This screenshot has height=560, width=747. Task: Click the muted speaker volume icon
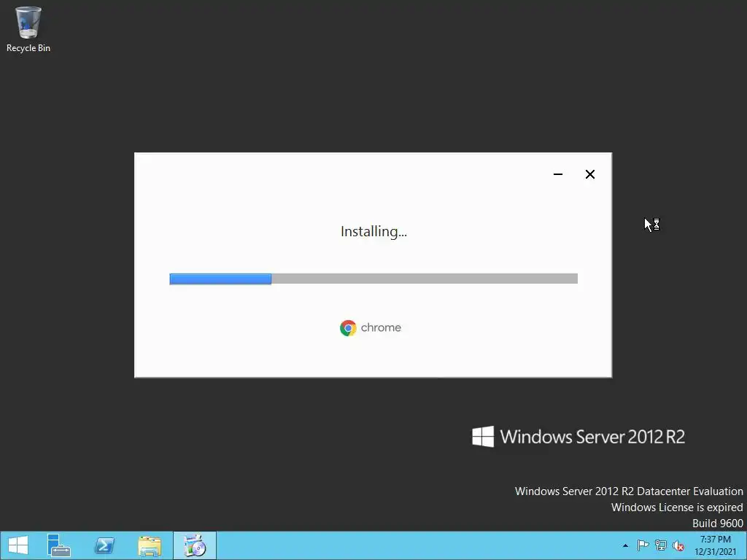pyautogui.click(x=678, y=545)
